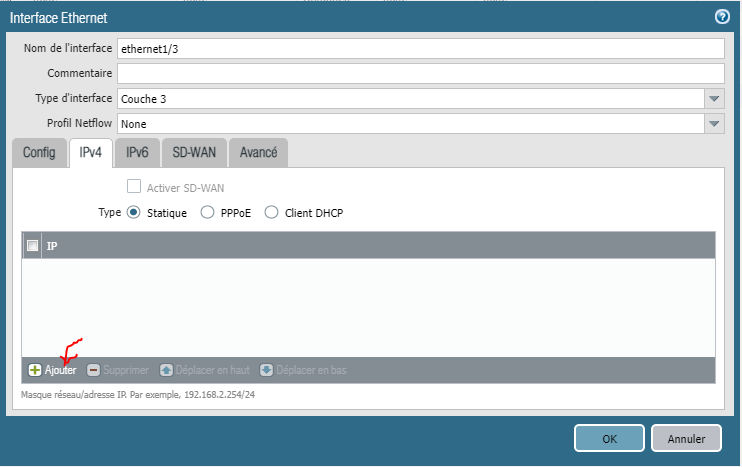
Task: Switch to the IPv4 tab
Action: click(x=90, y=153)
